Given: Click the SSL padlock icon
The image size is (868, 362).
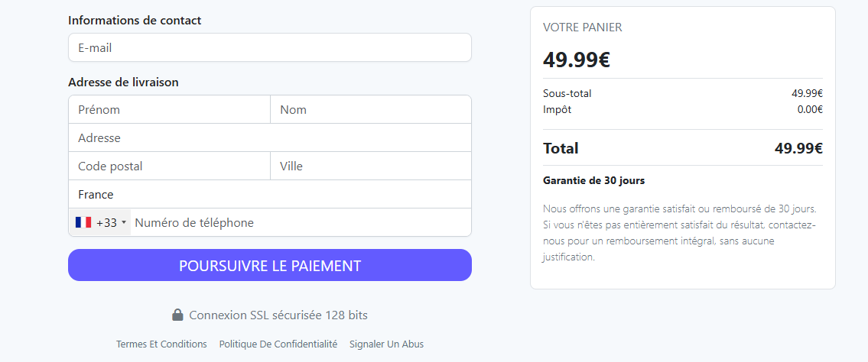Looking at the screenshot, I should point(177,315).
